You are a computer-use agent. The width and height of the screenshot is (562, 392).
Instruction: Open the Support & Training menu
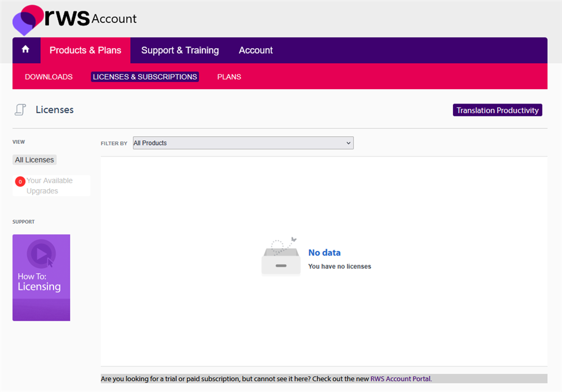[180, 51]
